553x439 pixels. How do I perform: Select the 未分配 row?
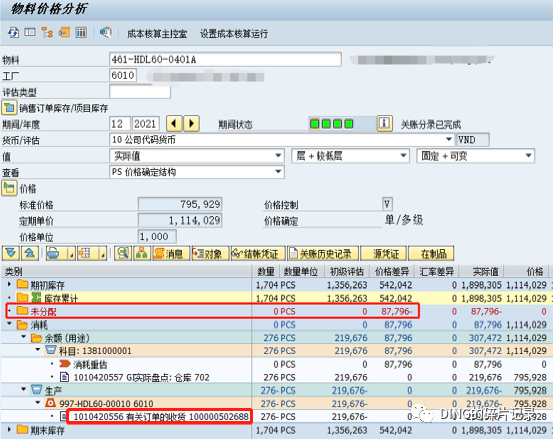coord(275,311)
